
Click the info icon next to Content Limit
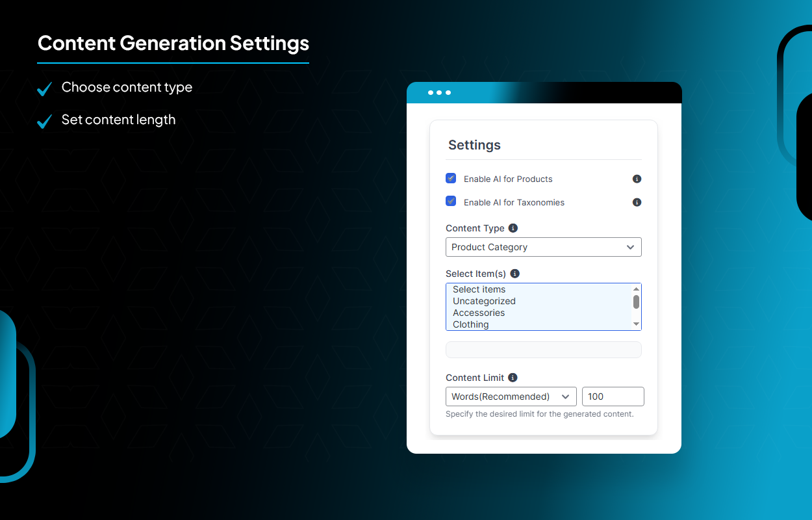(513, 377)
